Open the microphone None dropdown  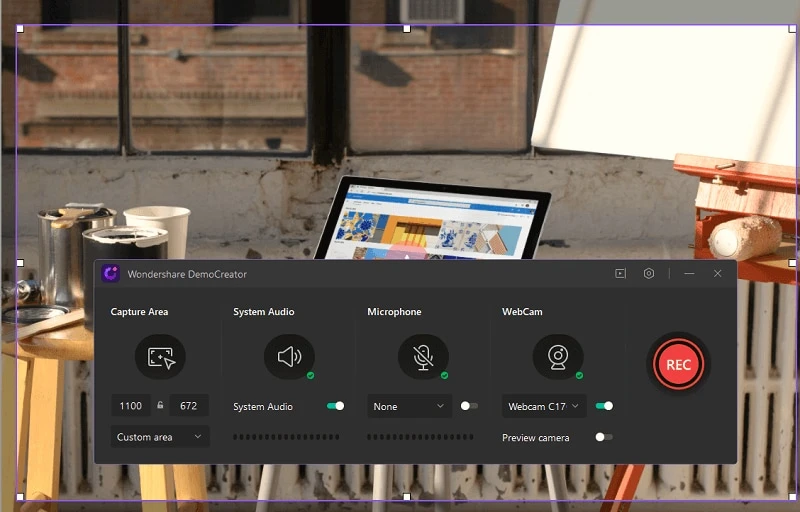click(410, 406)
